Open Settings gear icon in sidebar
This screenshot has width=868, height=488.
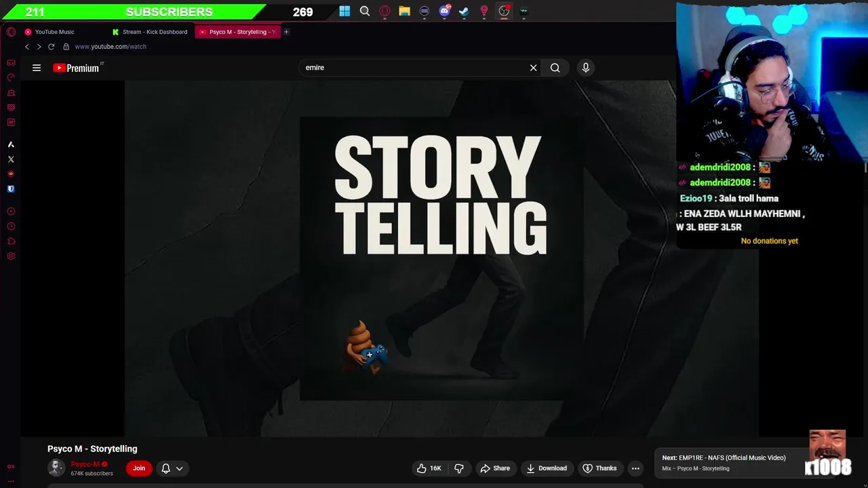(x=11, y=256)
